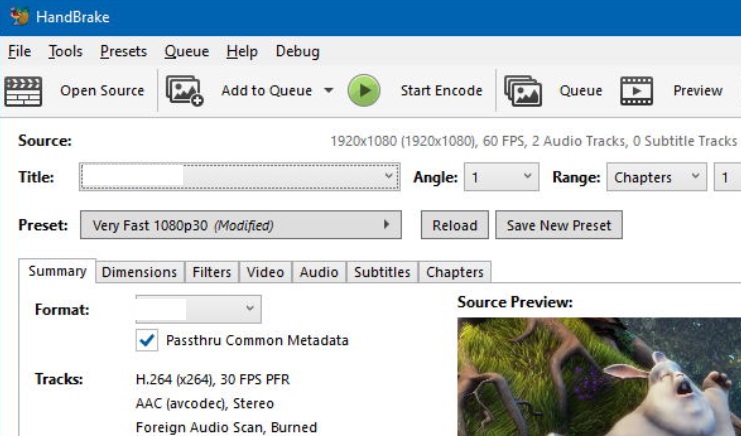
Task: Open the Queue menu
Action: point(187,51)
